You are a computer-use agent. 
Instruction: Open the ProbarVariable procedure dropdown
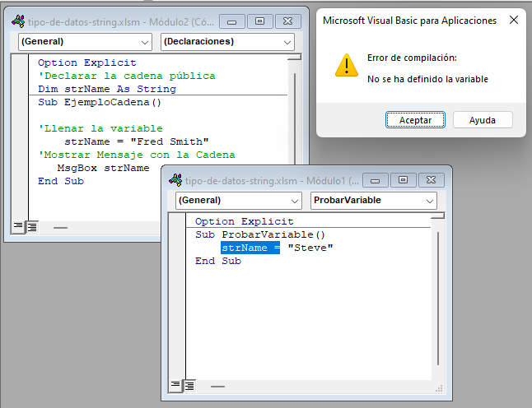point(374,200)
